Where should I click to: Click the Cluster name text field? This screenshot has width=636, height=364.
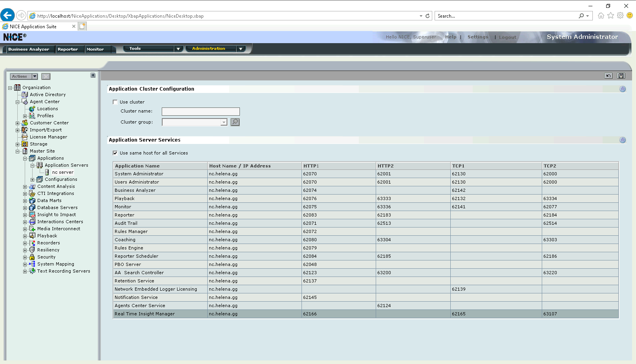(201, 111)
